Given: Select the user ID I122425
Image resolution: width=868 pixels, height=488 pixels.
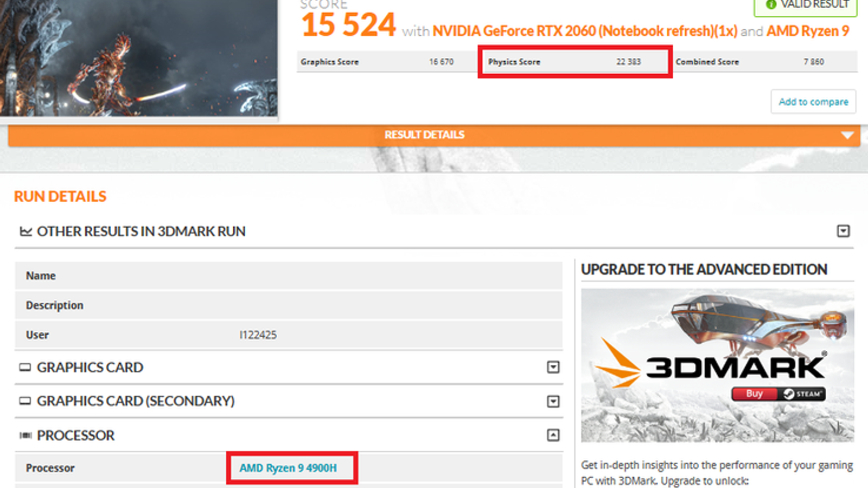Looking at the screenshot, I should point(258,335).
